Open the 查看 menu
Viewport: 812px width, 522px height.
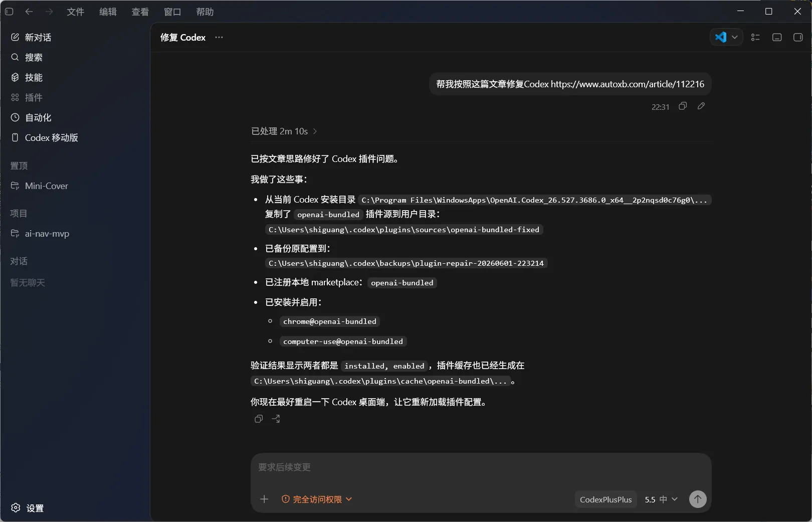pos(140,12)
